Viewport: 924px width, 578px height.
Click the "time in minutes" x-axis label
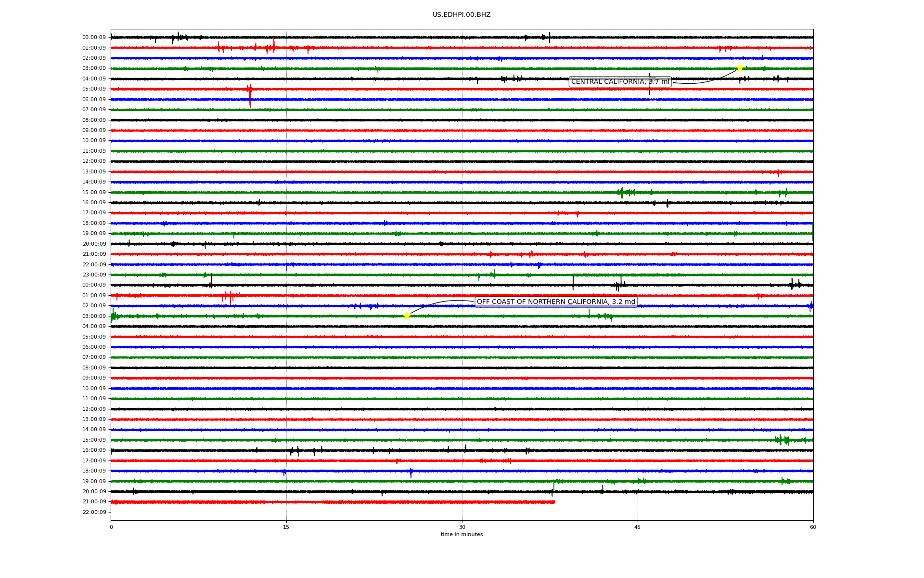click(462, 535)
